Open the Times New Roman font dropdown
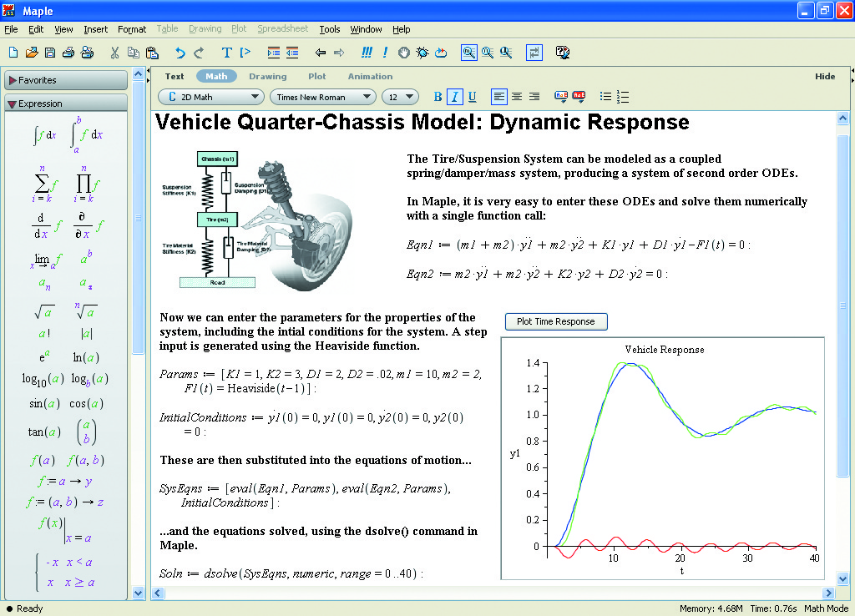Viewport: 855px width, 616px height. coord(321,97)
